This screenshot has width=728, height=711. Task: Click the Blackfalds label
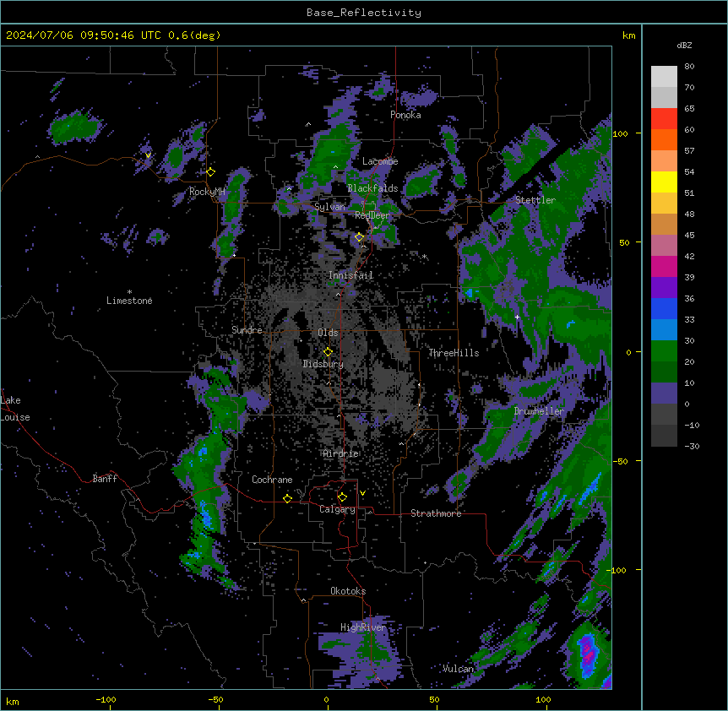pos(372,188)
